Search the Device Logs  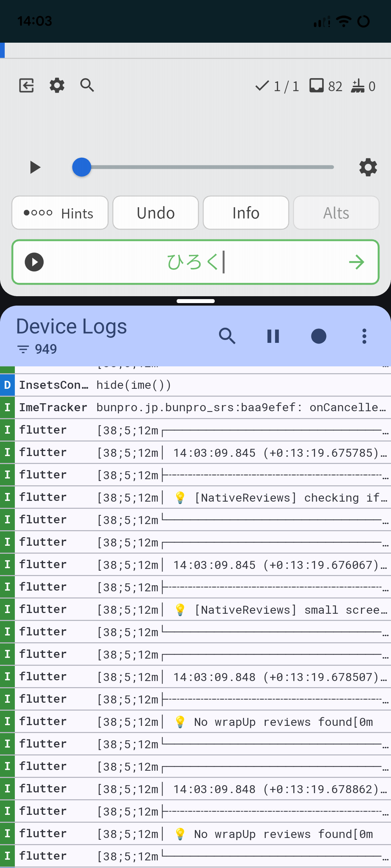(x=227, y=336)
